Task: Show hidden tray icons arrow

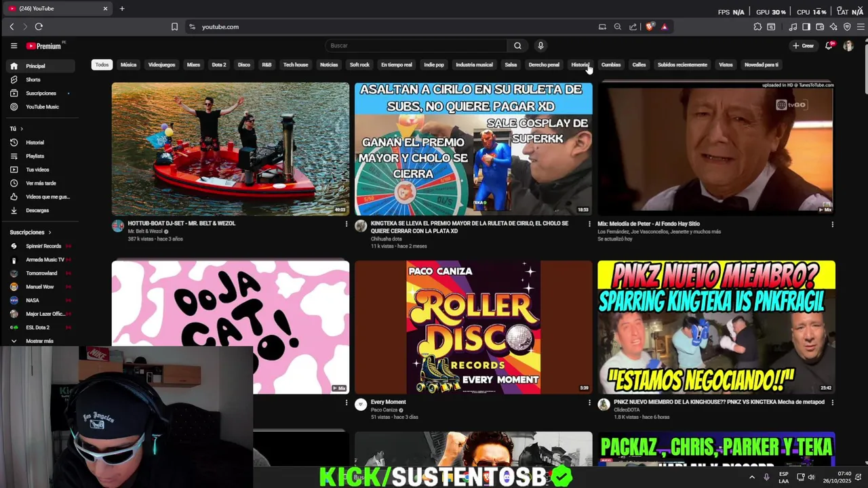Action: pos(751,477)
